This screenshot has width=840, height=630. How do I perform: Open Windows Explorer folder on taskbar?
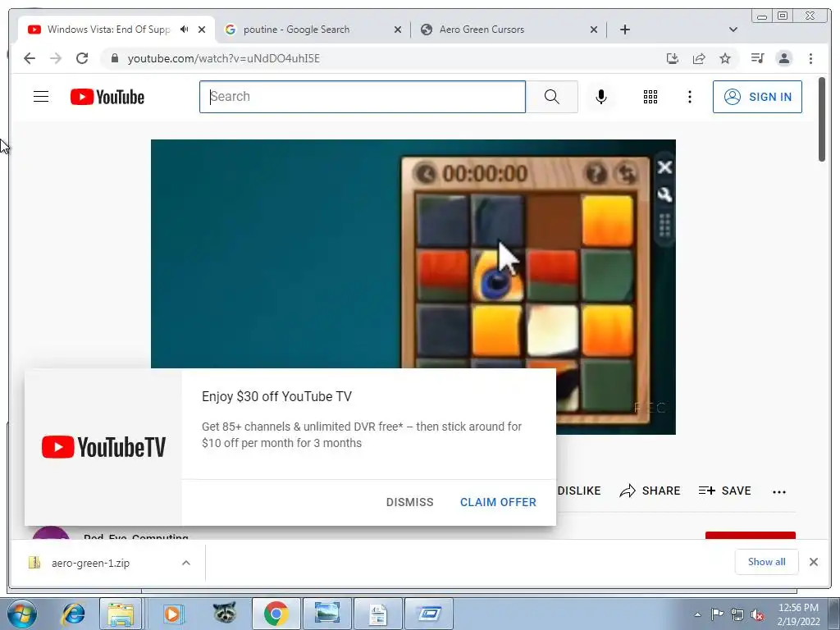point(121,614)
